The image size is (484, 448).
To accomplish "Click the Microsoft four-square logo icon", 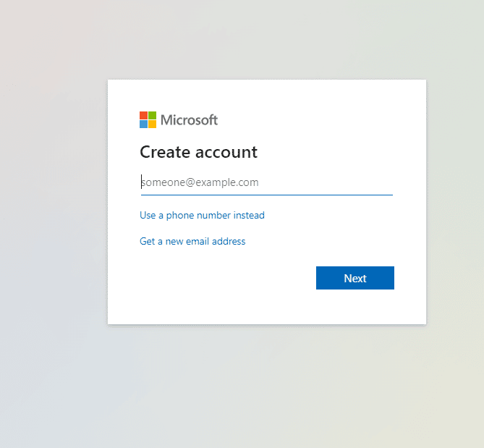I will pyautogui.click(x=148, y=120).
